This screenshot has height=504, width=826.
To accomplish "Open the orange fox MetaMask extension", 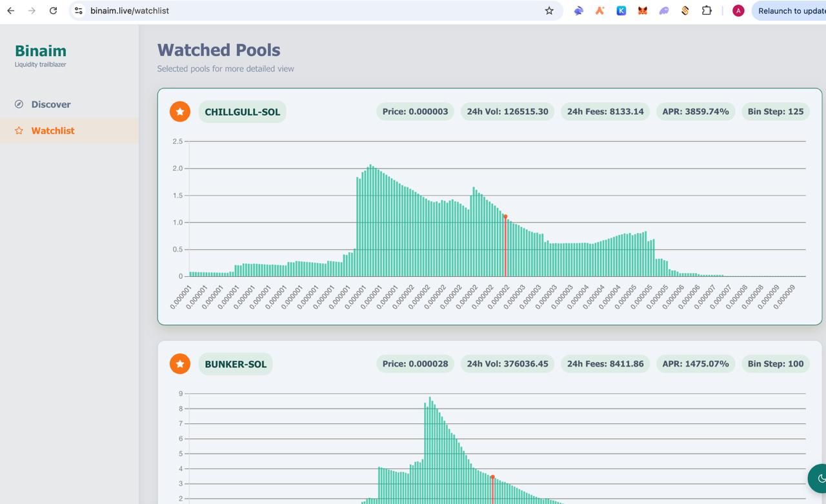I will tap(642, 11).
